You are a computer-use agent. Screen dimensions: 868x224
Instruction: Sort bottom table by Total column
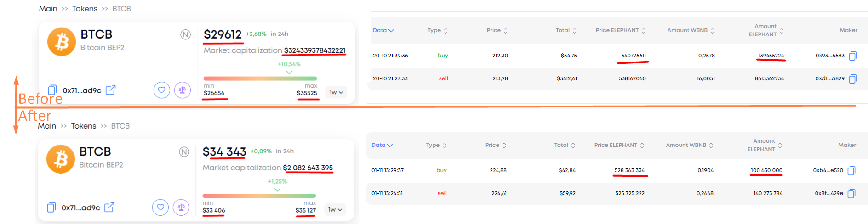pyautogui.click(x=565, y=145)
